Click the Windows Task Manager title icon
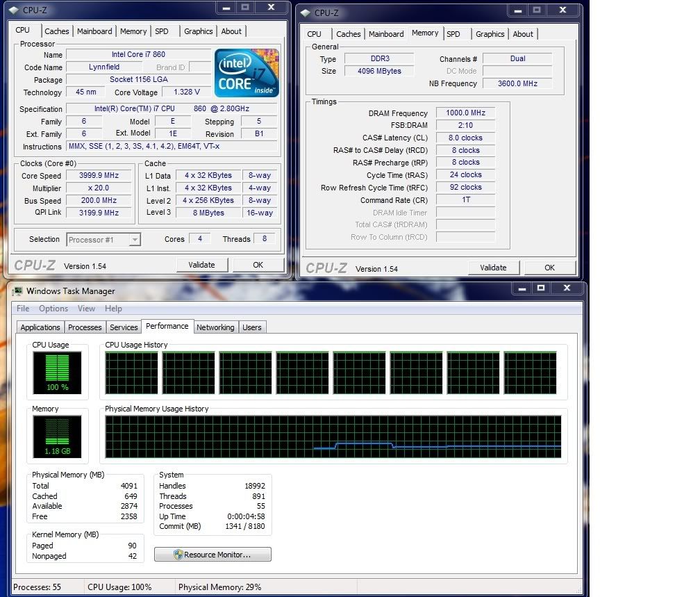This screenshot has width=700, height=597. click(18, 291)
